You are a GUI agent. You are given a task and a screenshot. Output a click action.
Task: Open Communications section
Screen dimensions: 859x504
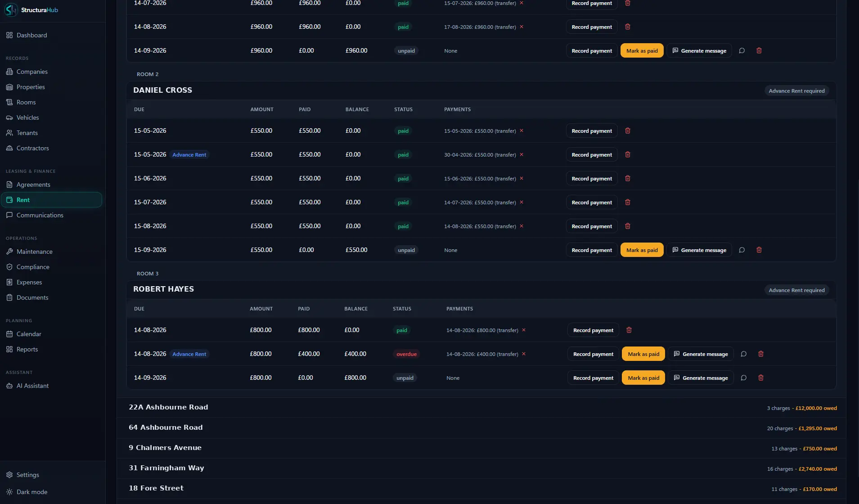40,215
